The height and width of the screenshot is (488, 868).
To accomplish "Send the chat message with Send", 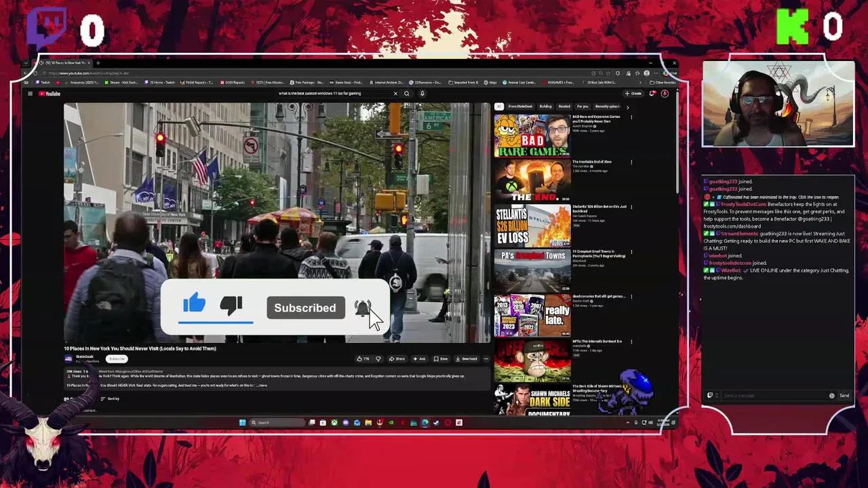I will pos(844,395).
